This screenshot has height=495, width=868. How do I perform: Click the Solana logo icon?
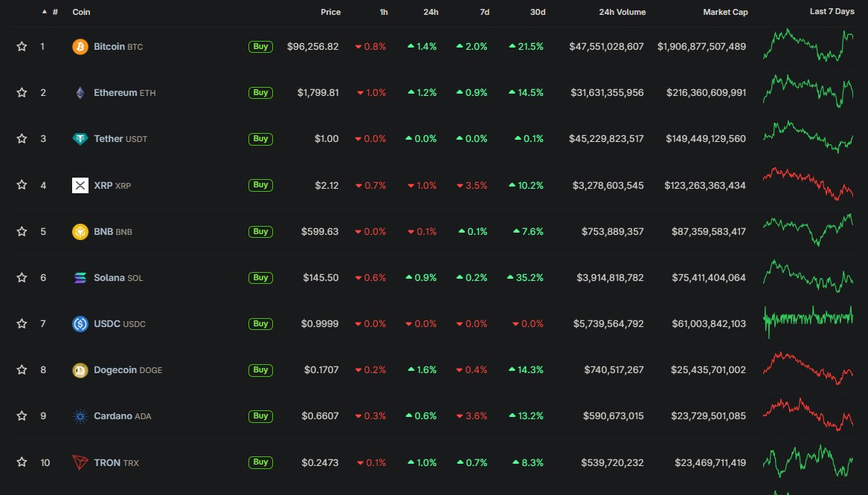tap(80, 278)
